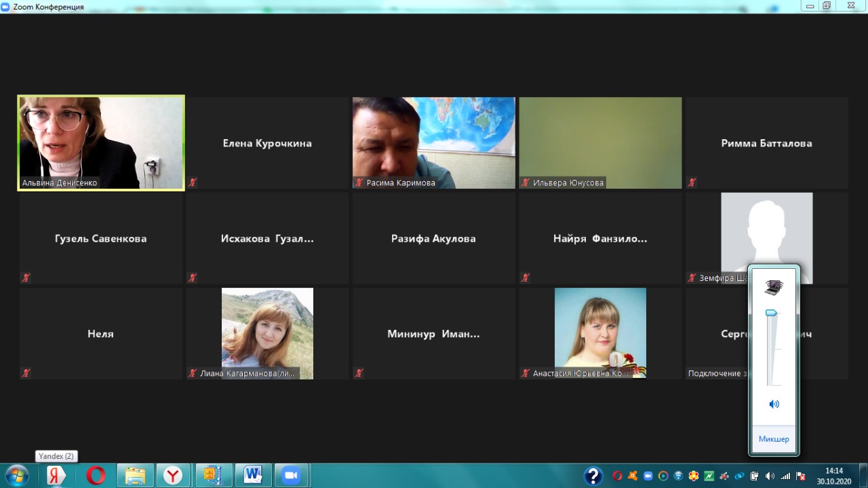Image resolution: width=868 pixels, height=488 pixels.
Task: Click the WinRAR archive icon in taskbar
Action: tap(214, 475)
